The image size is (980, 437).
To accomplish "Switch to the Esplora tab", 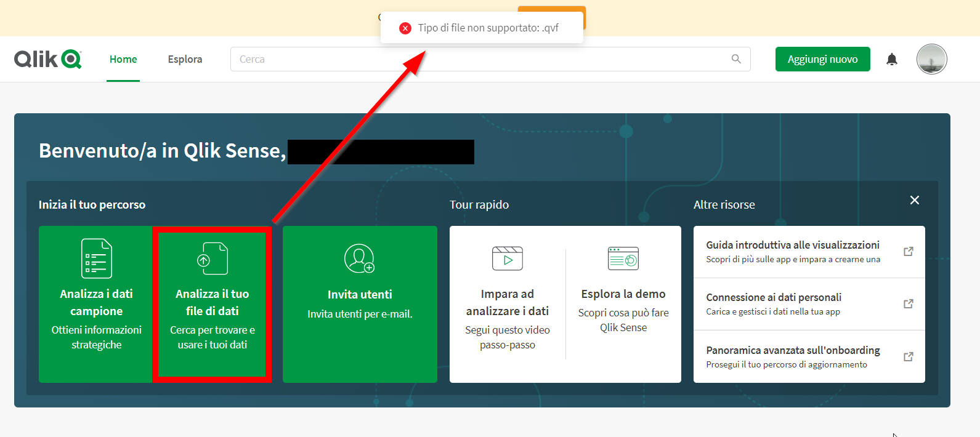I will (x=185, y=59).
